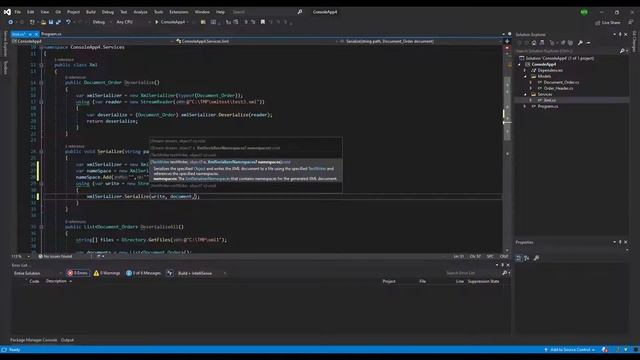Collapse the ConsoleApp4 project node

point(520,64)
